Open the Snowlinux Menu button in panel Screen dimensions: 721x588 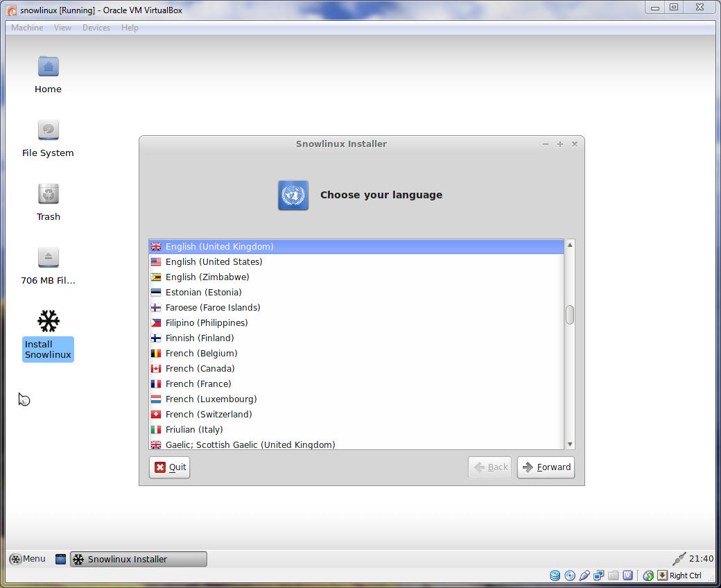click(x=28, y=559)
